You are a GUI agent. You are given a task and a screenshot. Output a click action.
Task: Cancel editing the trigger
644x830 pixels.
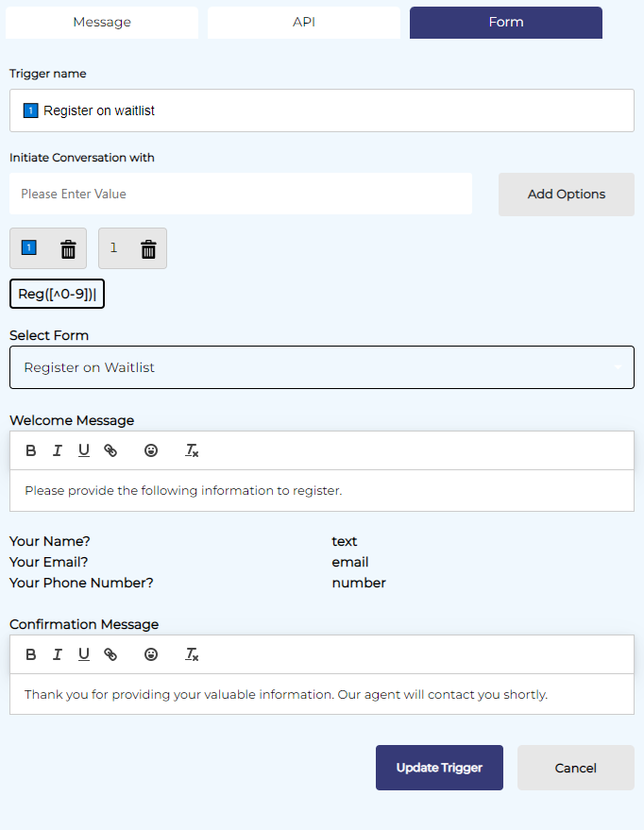[x=575, y=768]
